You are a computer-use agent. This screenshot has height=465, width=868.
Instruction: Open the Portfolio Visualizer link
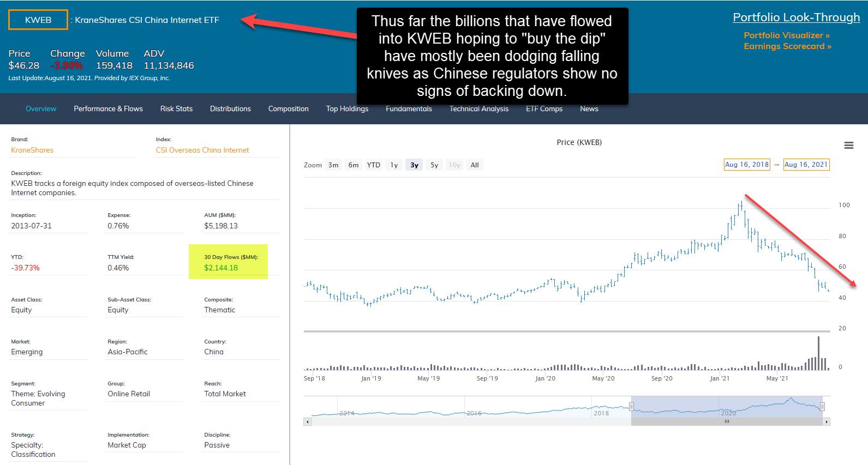[x=787, y=35]
